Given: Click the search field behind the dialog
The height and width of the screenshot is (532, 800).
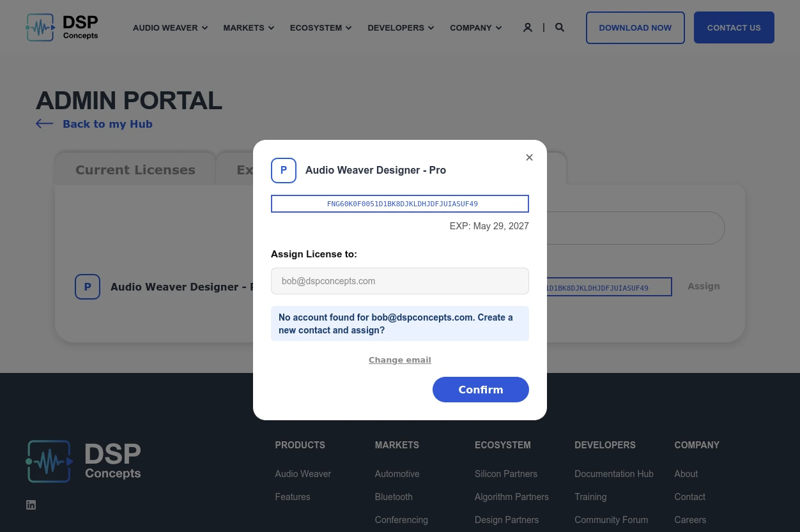Looking at the screenshot, I should coord(635,228).
